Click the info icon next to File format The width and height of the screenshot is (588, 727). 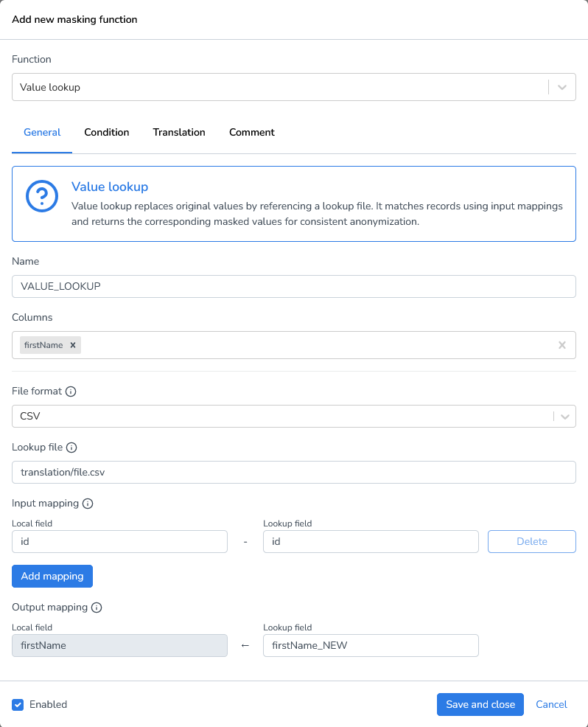coord(70,391)
